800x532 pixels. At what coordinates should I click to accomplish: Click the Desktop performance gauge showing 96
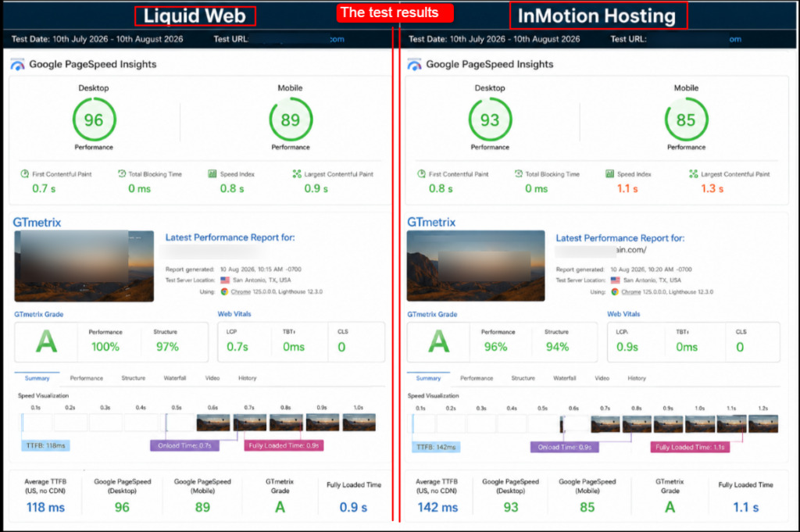[94, 120]
